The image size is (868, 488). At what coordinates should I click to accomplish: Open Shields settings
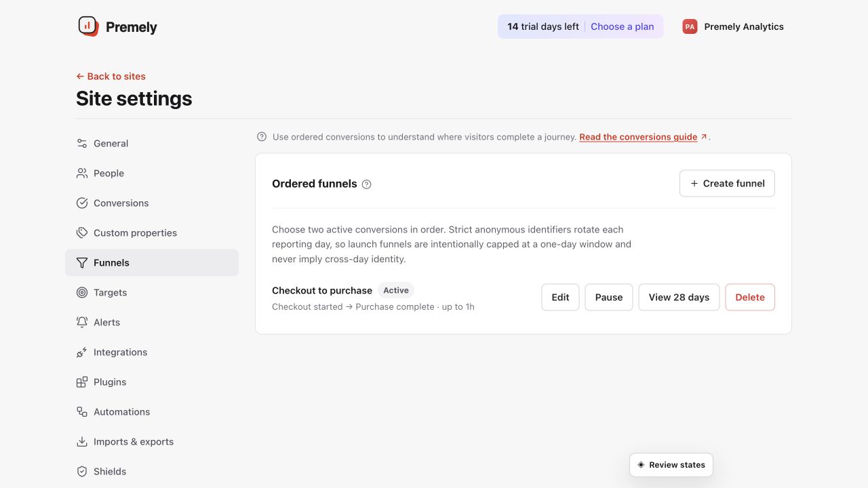coord(152,472)
